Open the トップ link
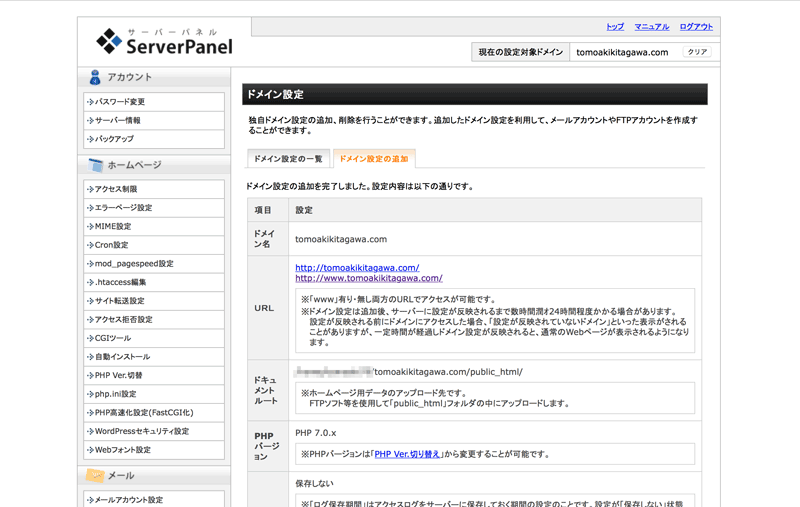This screenshot has height=507, width=800. click(x=615, y=27)
